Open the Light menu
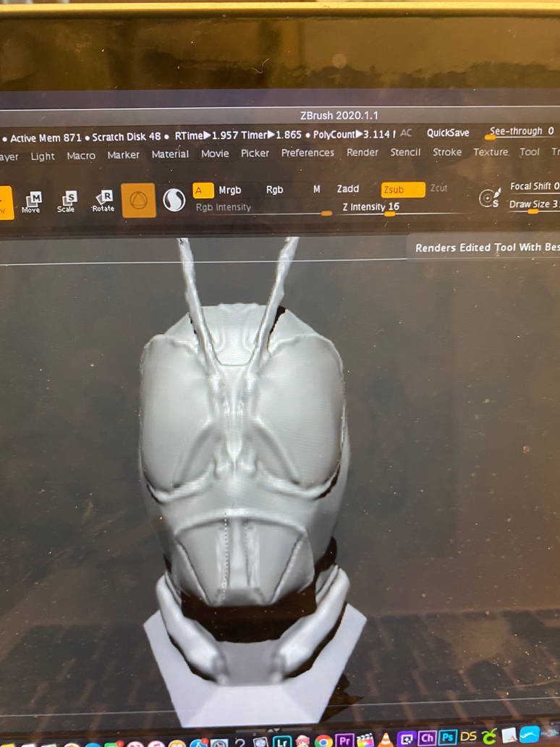560x747 pixels. 43,156
